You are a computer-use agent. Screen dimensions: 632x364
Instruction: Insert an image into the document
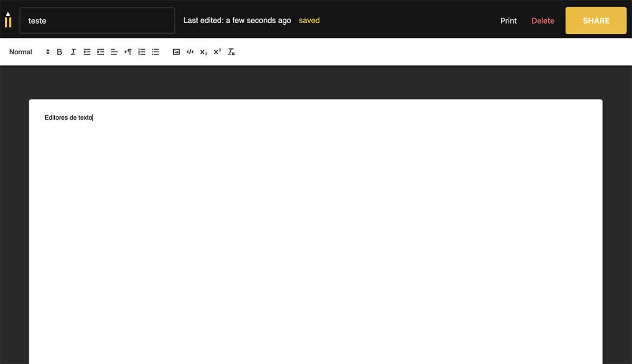click(x=176, y=52)
